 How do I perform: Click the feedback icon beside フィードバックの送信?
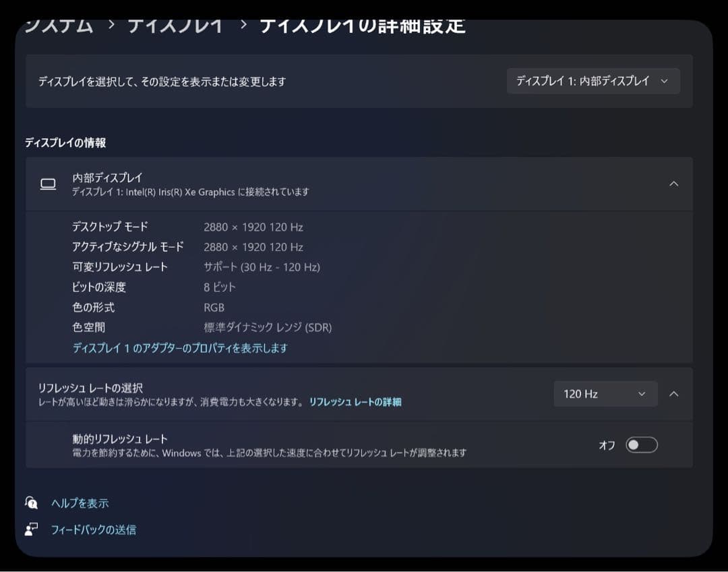[x=30, y=530]
